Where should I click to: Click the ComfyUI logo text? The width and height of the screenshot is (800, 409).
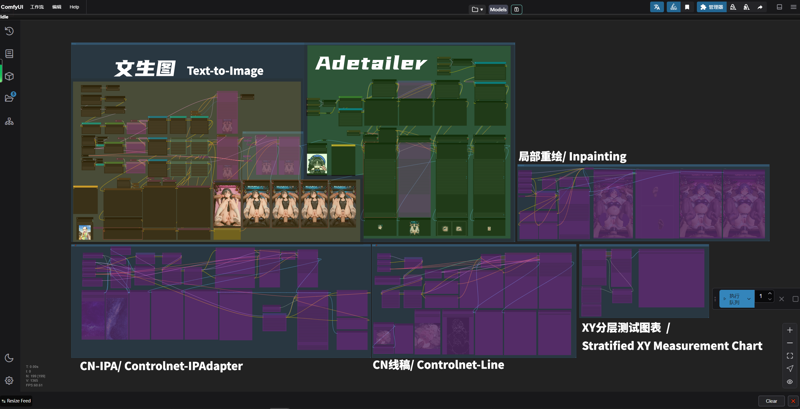(11, 7)
